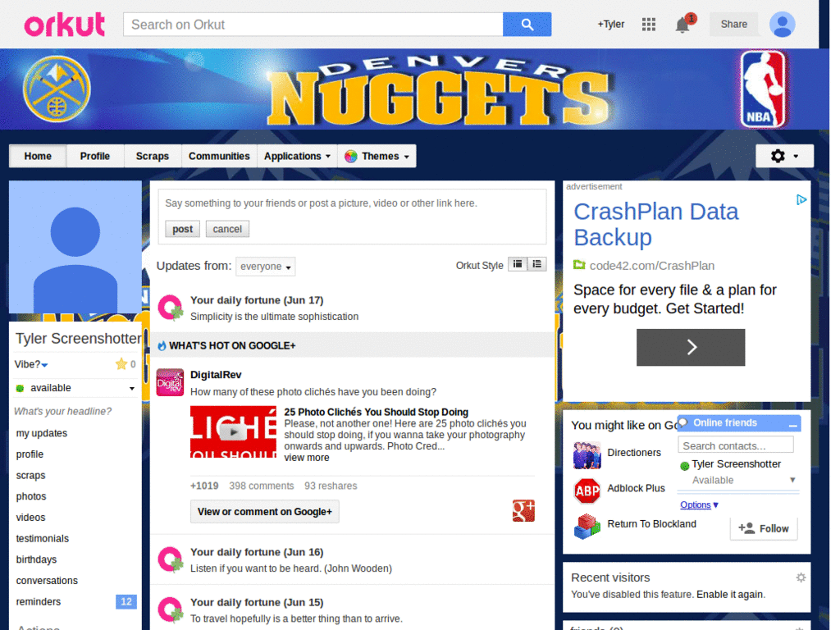Open the chat Options menu
The width and height of the screenshot is (840, 630).
[699, 504]
